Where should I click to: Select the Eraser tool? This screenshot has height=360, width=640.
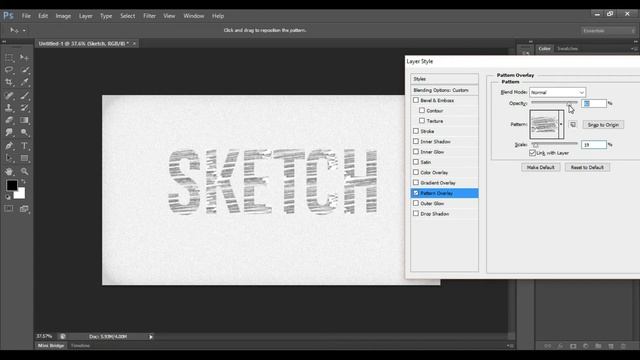pyautogui.click(x=9, y=120)
